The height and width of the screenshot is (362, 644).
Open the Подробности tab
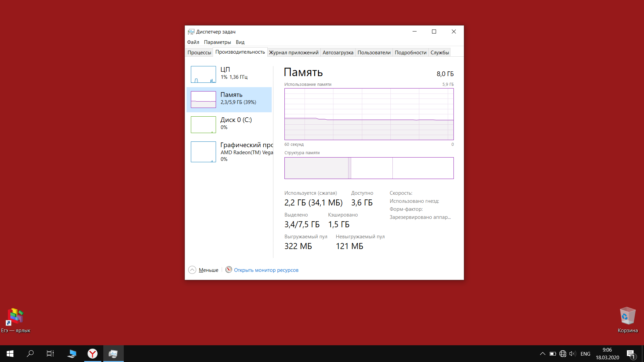point(411,53)
